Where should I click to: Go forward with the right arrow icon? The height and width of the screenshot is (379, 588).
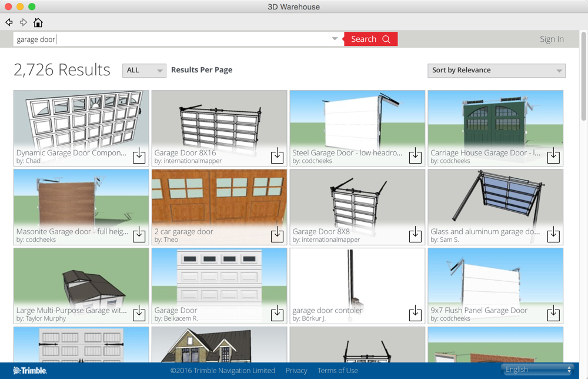pos(24,22)
